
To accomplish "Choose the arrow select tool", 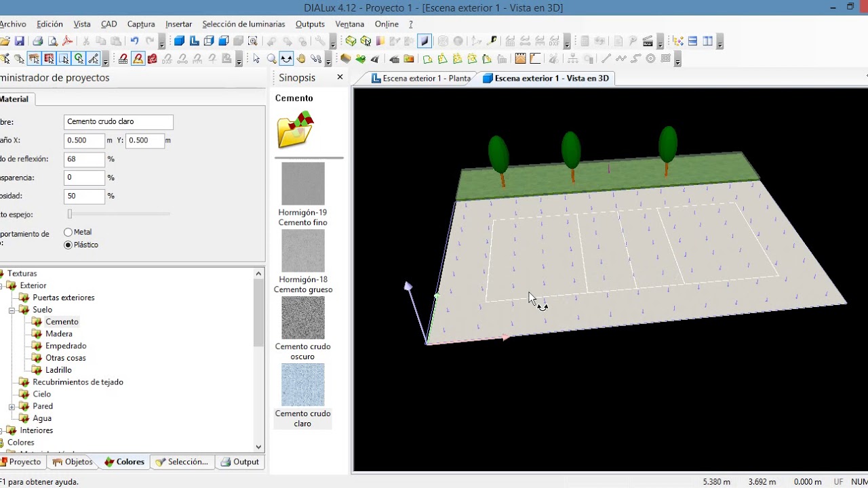I will pyautogui.click(x=256, y=59).
